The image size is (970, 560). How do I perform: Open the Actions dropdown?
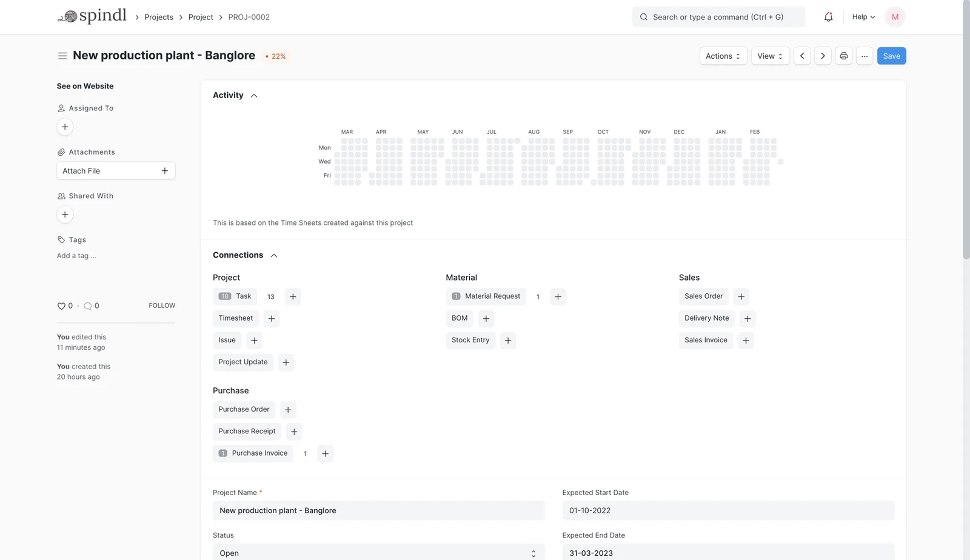pos(723,56)
